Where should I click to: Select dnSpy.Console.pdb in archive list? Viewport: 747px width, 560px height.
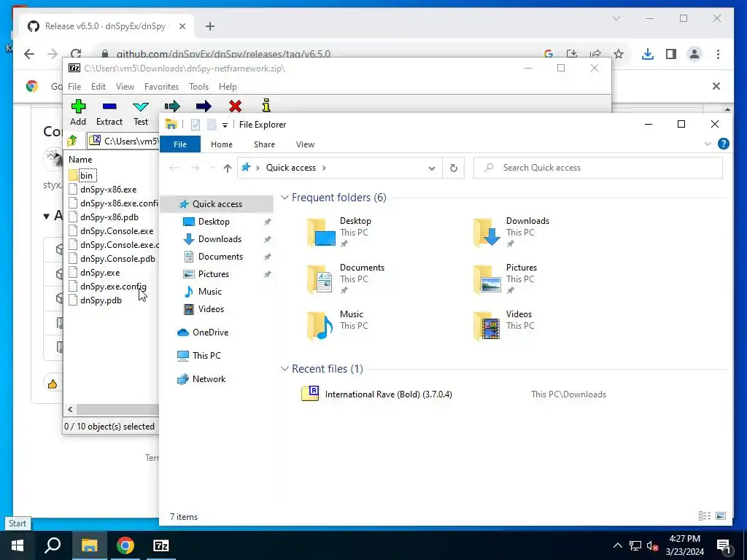point(117,259)
